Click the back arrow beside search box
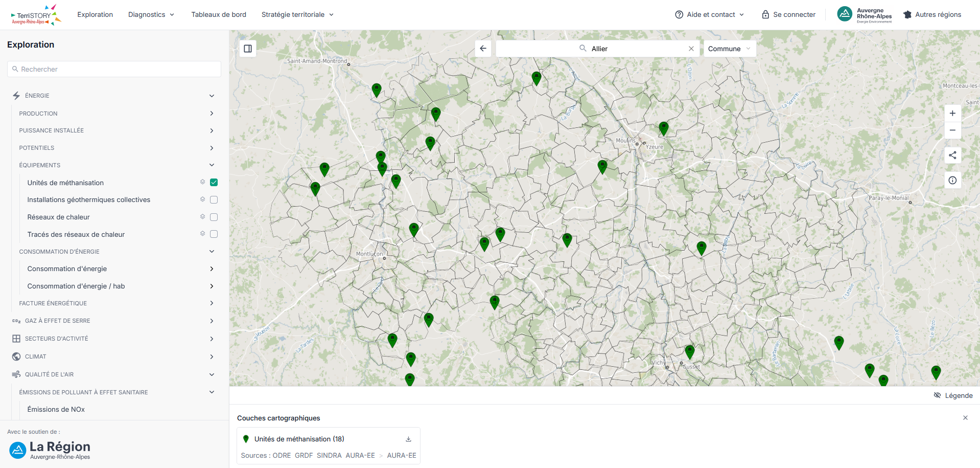 click(483, 49)
